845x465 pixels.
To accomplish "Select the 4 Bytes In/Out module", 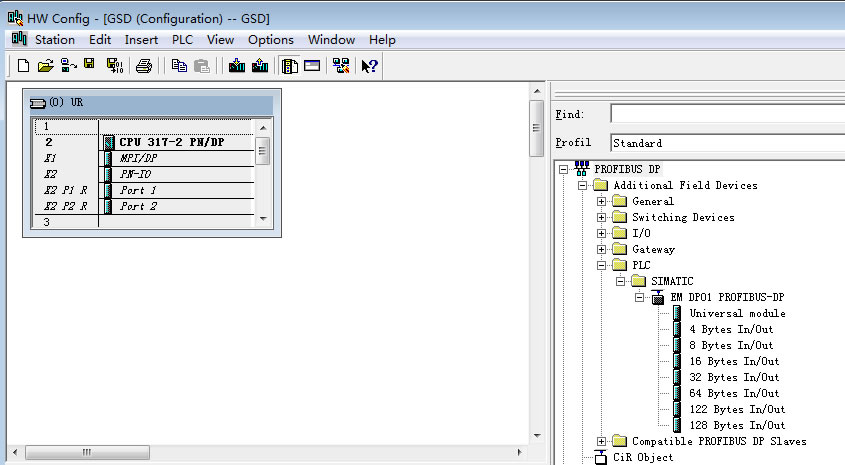I will (x=731, y=329).
